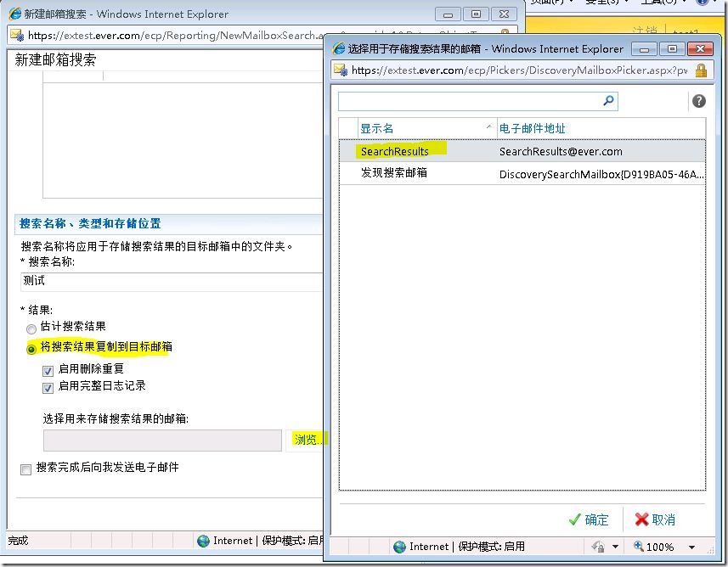Screen dimensions: 728x567
Task: Uncheck the 启用删除重复 checkbox
Action: pyautogui.click(x=48, y=370)
